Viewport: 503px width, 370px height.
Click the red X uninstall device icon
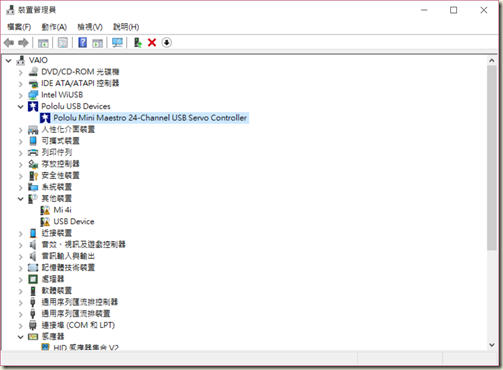(x=152, y=43)
